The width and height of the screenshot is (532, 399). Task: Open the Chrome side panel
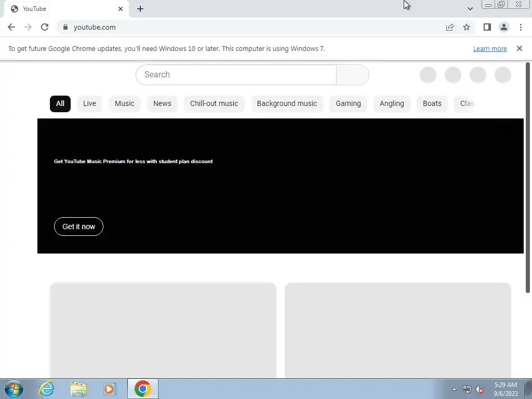(487, 27)
